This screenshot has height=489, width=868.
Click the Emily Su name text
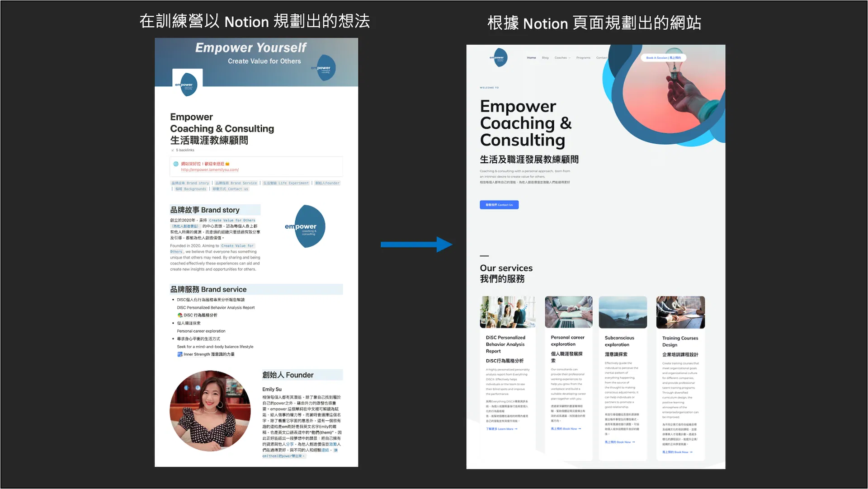[272, 390]
